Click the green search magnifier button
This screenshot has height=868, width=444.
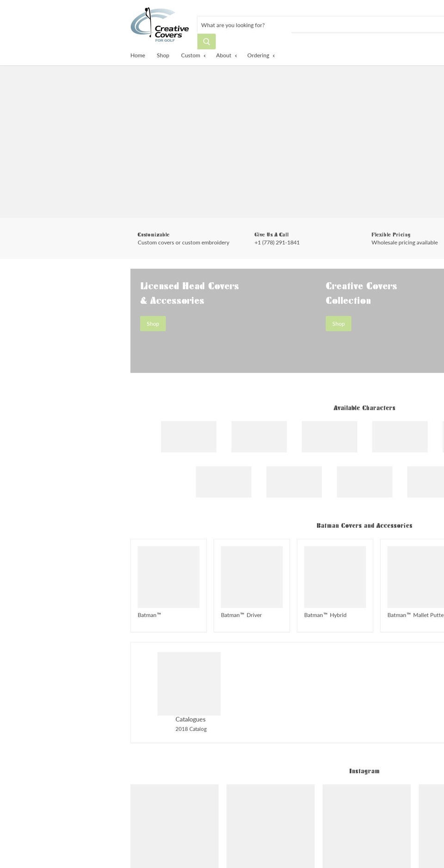(x=206, y=42)
